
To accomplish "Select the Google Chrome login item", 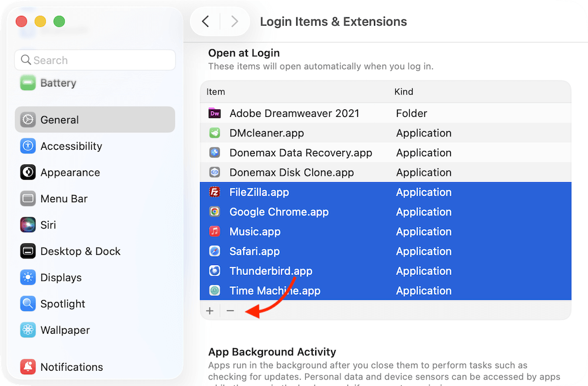I will [x=279, y=212].
